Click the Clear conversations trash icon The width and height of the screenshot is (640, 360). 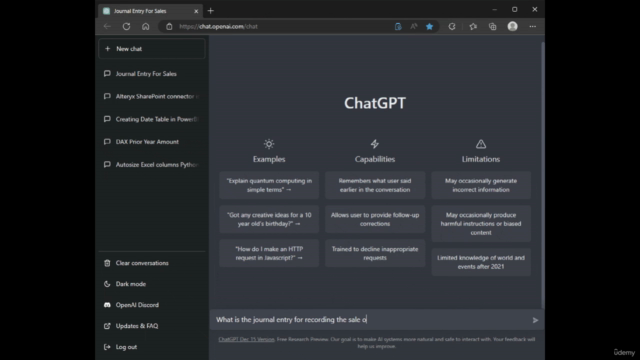pos(107,263)
